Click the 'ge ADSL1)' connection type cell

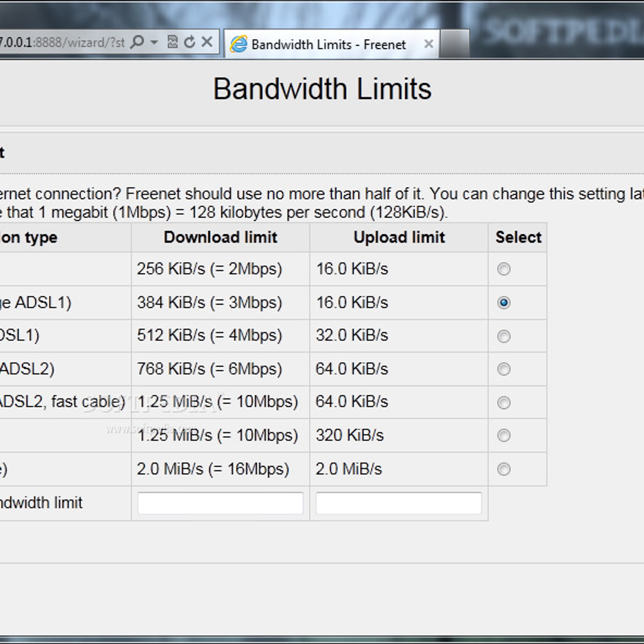[x=65, y=303]
